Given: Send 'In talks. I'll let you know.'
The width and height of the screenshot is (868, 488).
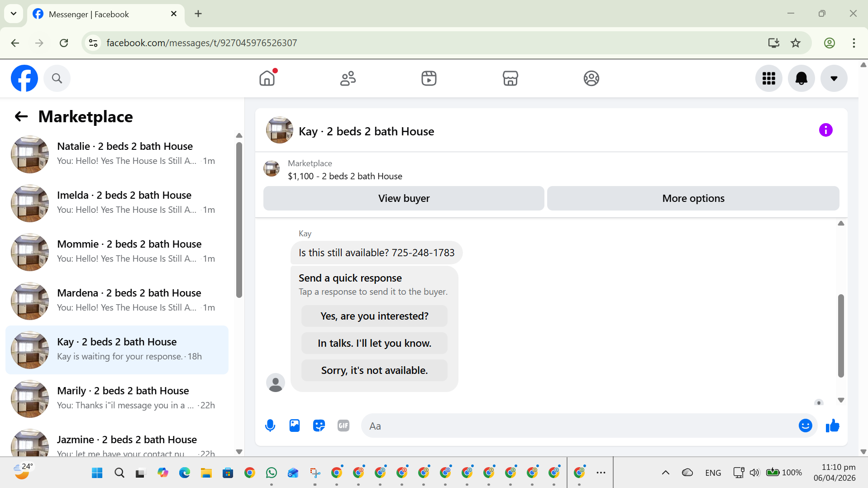Looking at the screenshot, I should click(374, 343).
